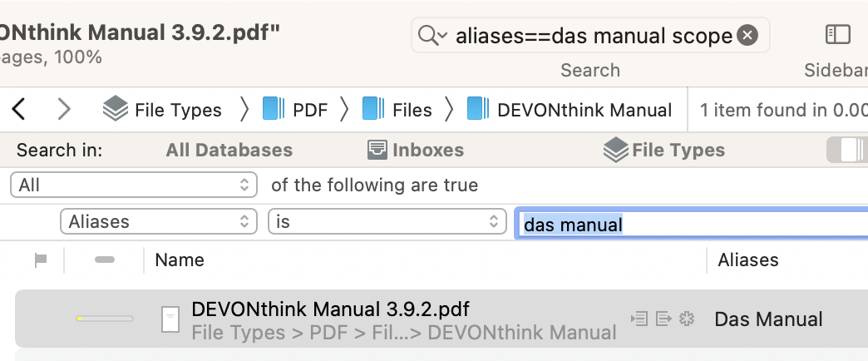Open the Files group in breadcrumb
This screenshot has height=361, width=868.
(x=397, y=110)
